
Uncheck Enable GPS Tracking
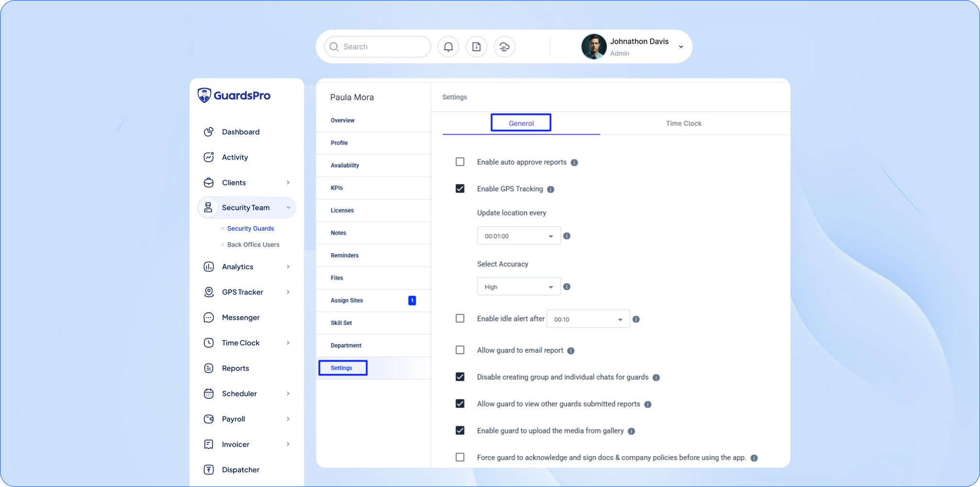(460, 189)
